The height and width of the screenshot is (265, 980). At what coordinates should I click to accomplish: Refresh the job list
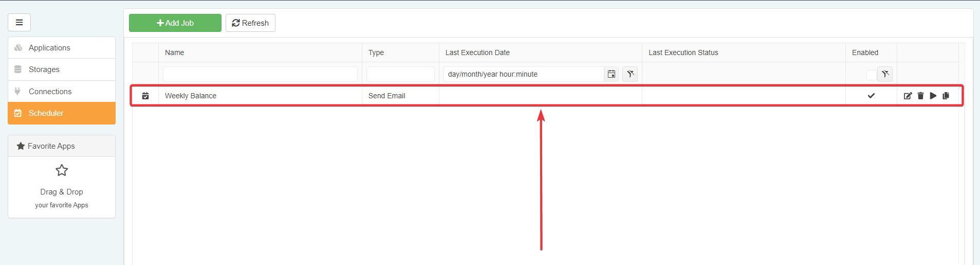[x=250, y=23]
